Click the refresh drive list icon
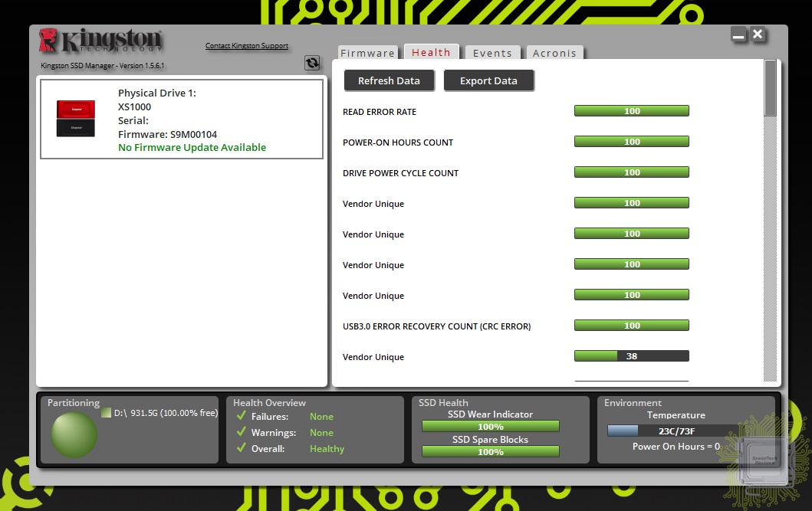This screenshot has height=511, width=812. coord(312,63)
